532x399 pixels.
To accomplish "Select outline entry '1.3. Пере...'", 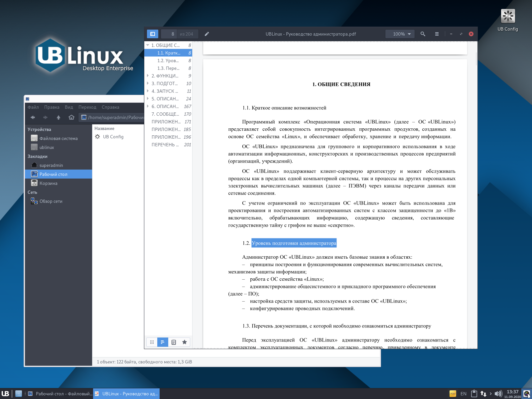I will tap(168, 68).
